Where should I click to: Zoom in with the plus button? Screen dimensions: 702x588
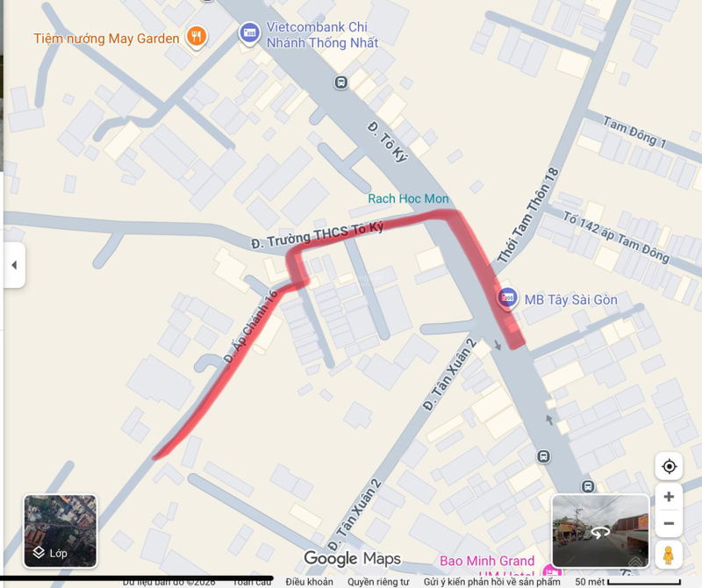(669, 497)
